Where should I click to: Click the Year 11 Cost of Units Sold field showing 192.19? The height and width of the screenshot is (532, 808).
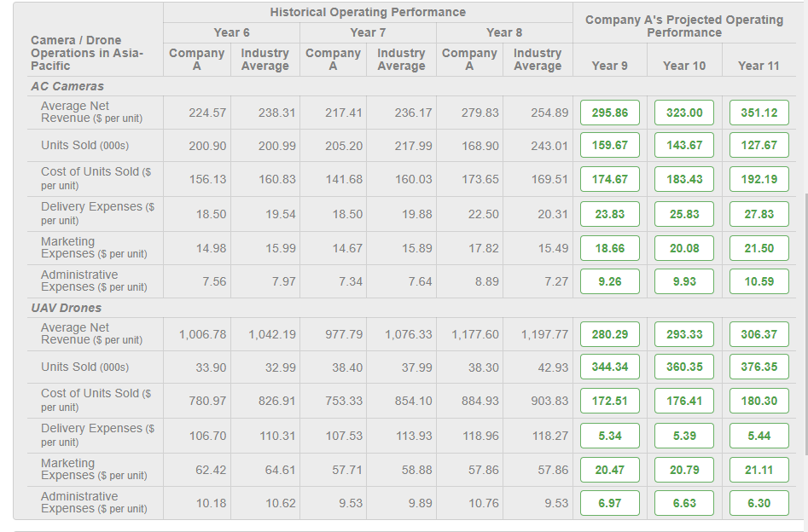(758, 179)
